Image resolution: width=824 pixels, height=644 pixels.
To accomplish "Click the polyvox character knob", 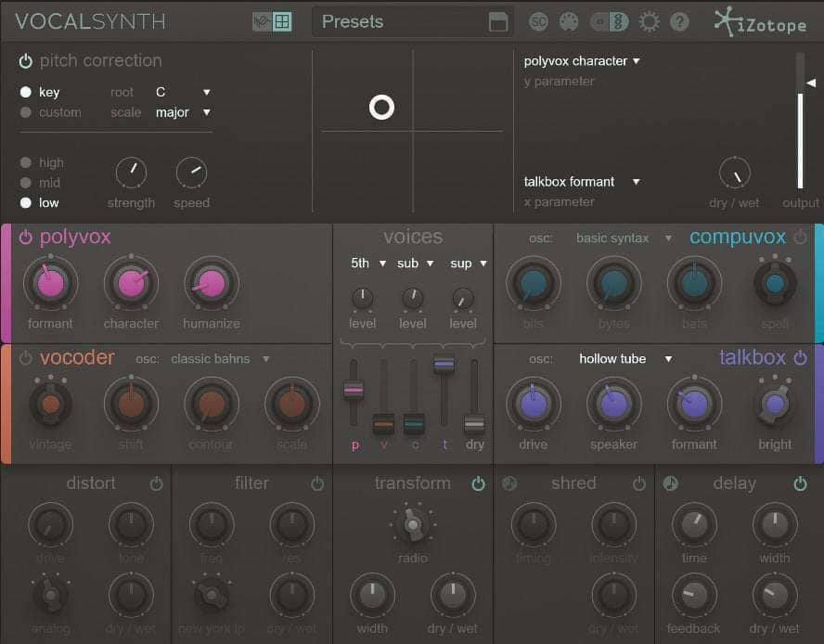I will [x=131, y=283].
